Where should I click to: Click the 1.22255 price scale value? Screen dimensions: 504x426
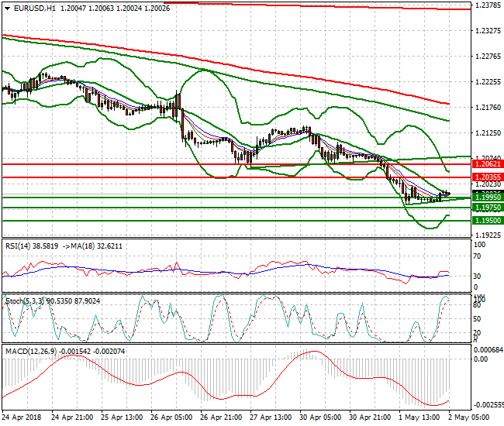click(x=488, y=82)
